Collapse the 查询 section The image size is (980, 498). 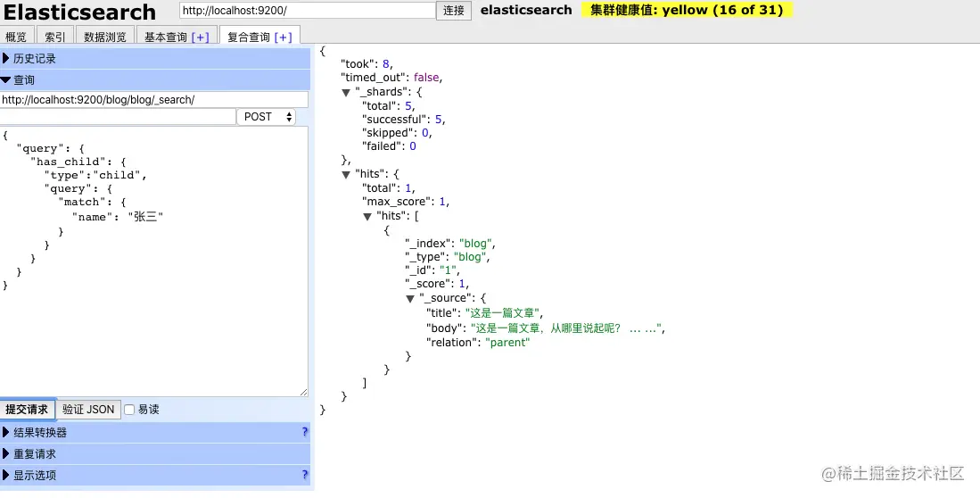tap(155, 80)
